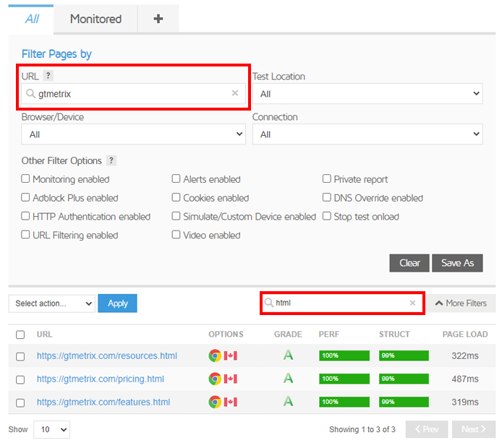Sort by PAGE LOAD column header
The image size is (502, 448).
pos(465,334)
